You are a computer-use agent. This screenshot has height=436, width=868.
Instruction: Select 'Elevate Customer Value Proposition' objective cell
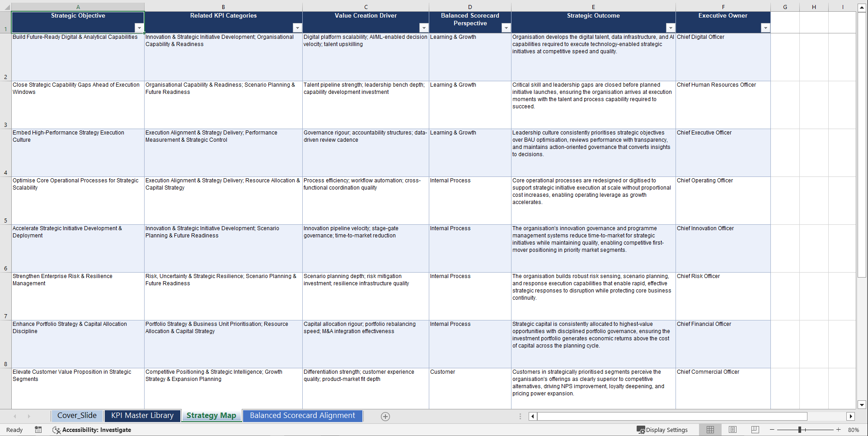[78, 389]
